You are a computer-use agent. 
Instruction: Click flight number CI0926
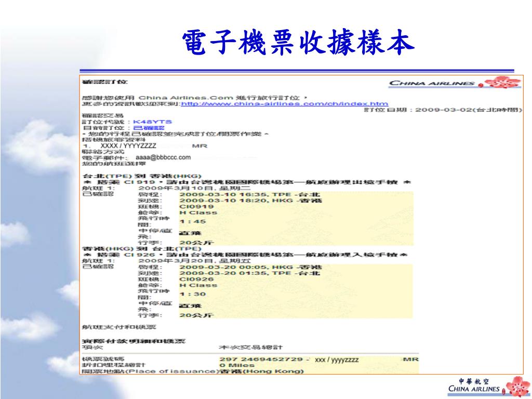point(196,279)
